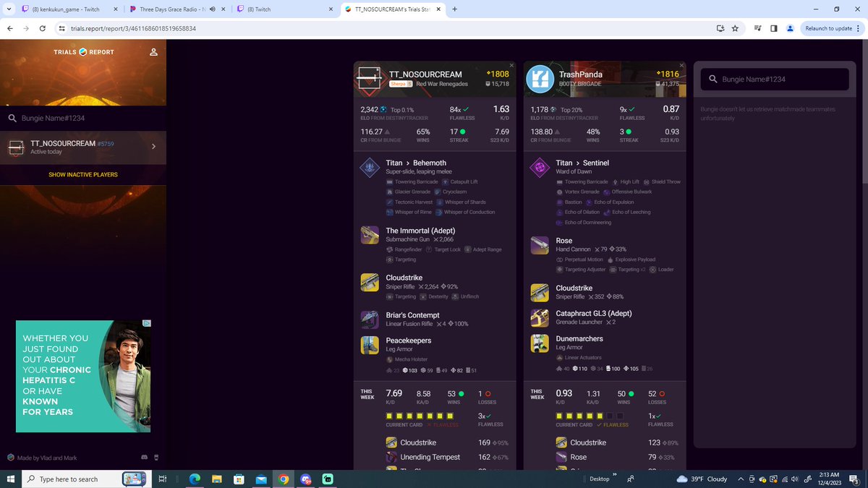Viewport: 868px width, 488px height.
Task: Open the Discord icon in the sidebar footer
Action: click(x=145, y=458)
